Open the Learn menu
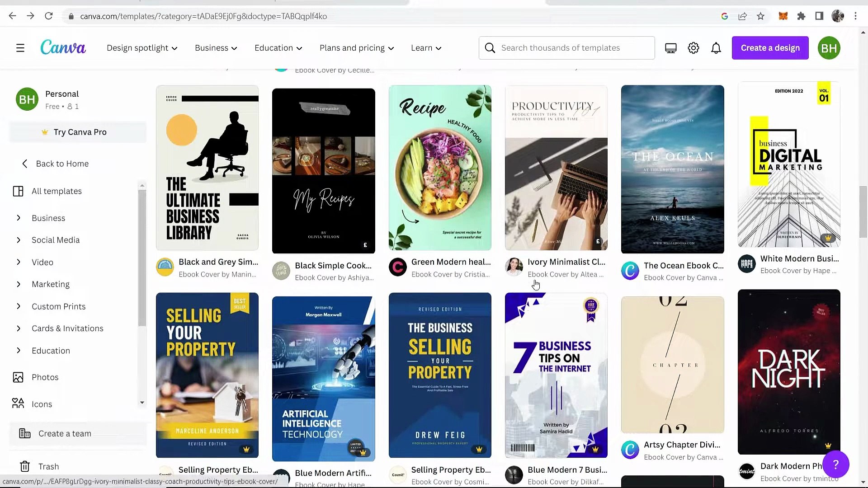The image size is (868, 488). (x=425, y=47)
